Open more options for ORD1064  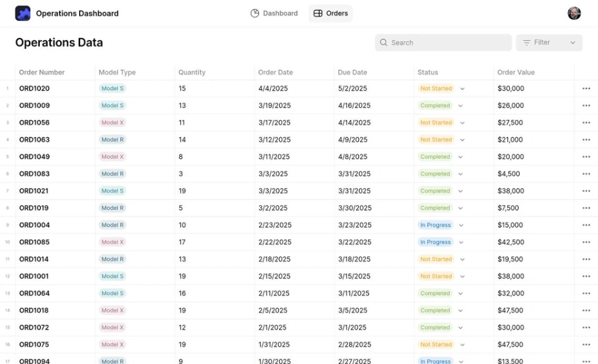tap(586, 294)
